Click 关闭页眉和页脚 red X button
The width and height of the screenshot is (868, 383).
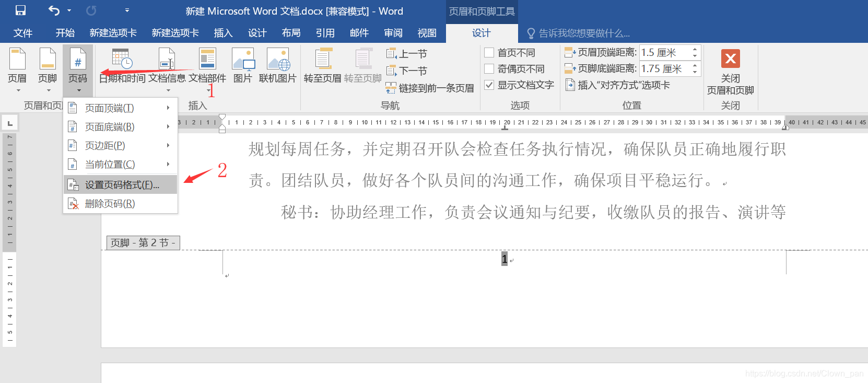point(731,59)
